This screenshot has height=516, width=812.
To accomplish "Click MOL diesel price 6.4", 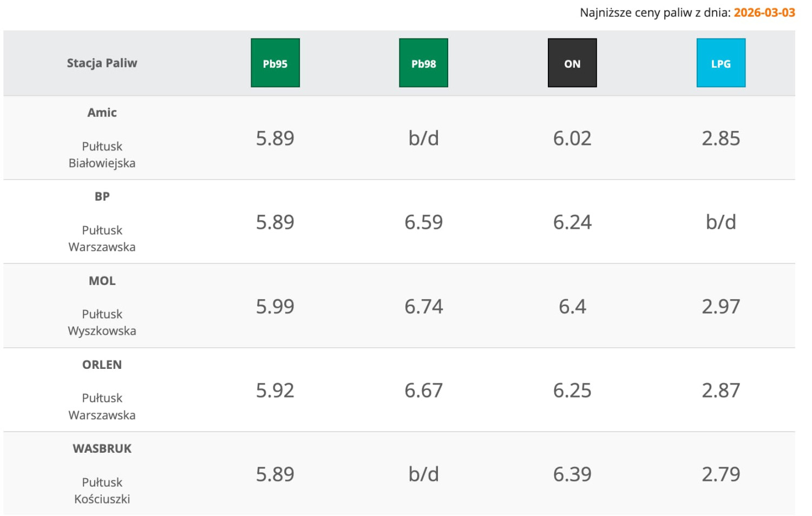I will pyautogui.click(x=572, y=307).
